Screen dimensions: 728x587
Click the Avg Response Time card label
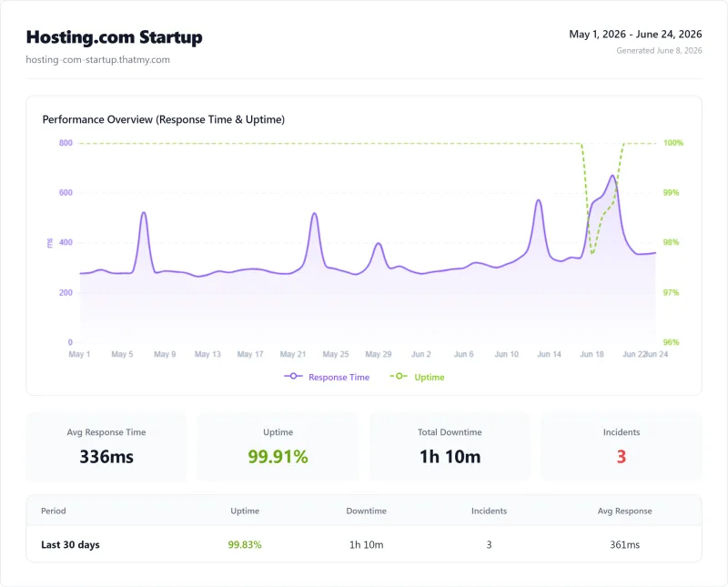click(106, 432)
